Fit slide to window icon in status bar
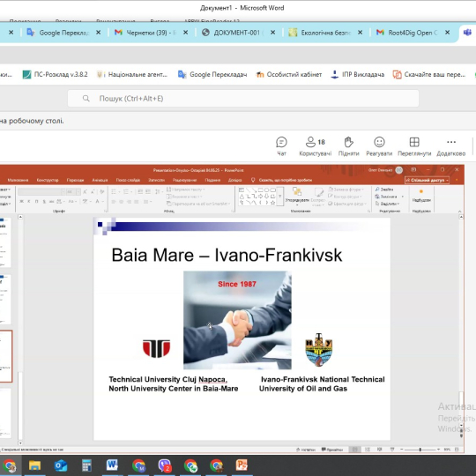 [457, 450]
